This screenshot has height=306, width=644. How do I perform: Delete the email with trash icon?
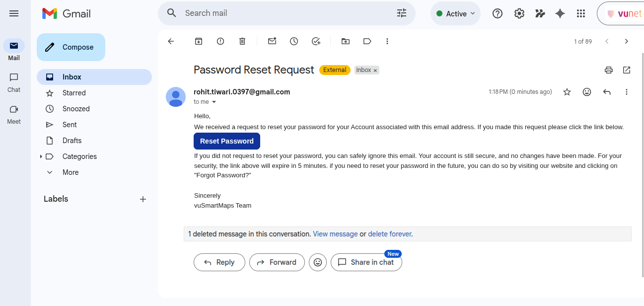[242, 41]
